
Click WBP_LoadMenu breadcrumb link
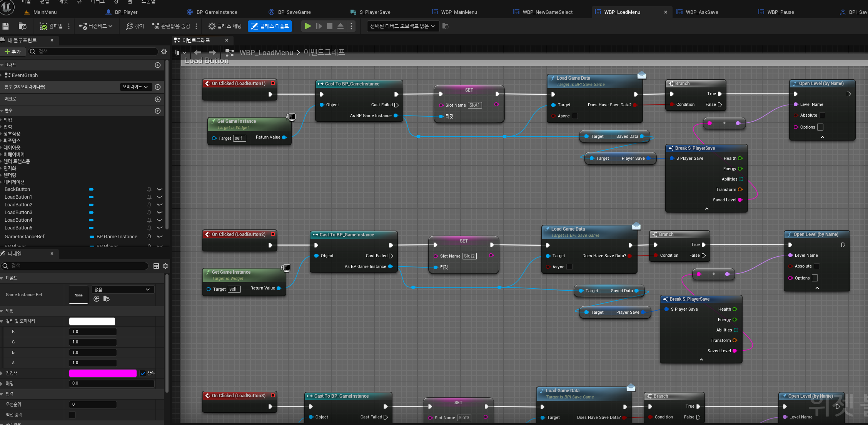pos(266,53)
